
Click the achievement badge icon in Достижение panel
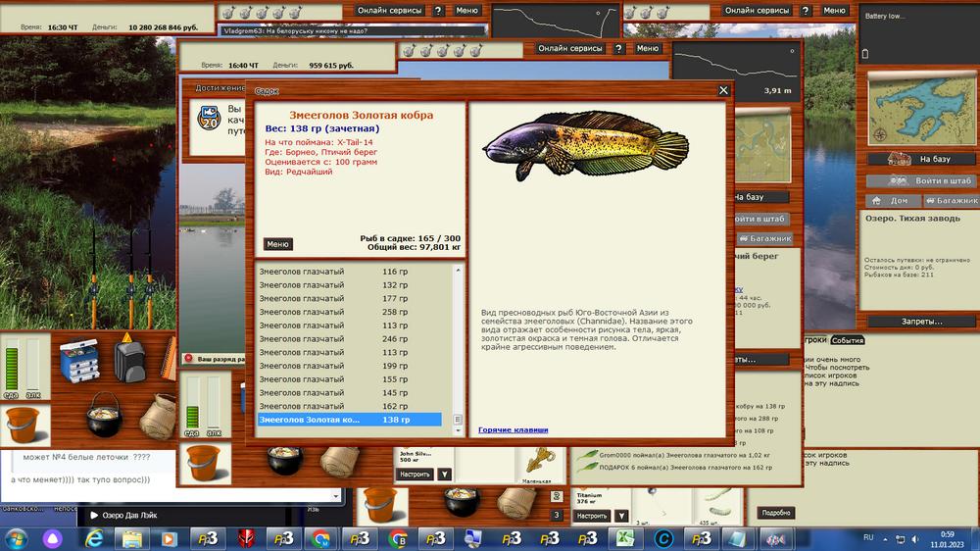(209, 118)
